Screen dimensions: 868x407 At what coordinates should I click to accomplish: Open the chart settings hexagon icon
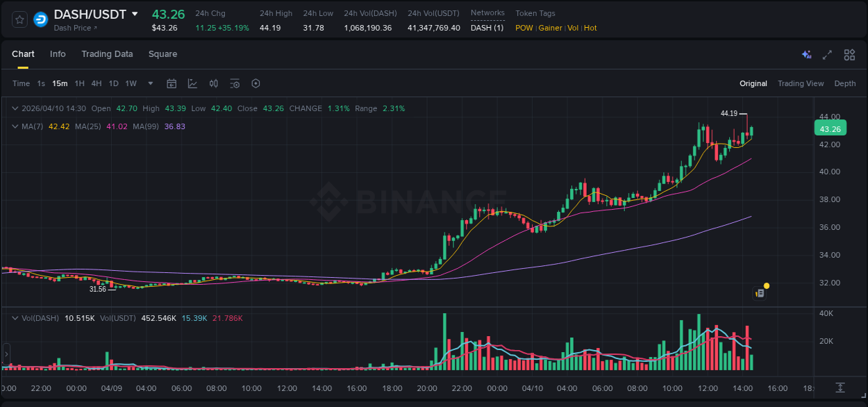click(x=256, y=83)
